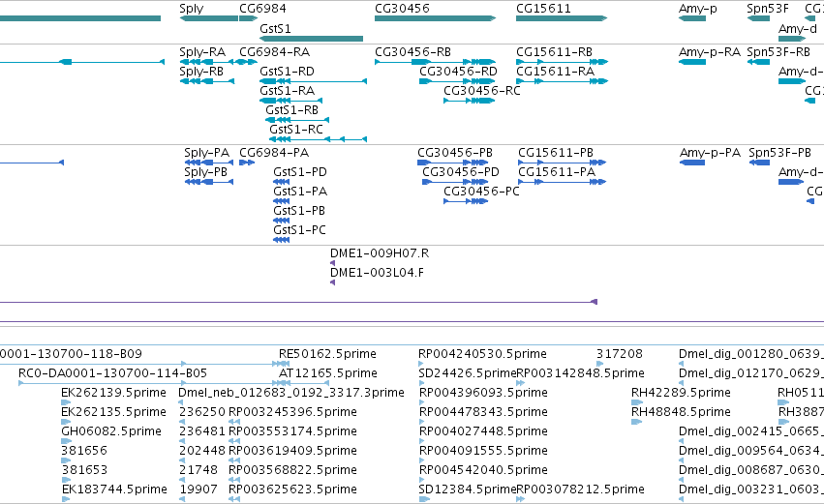This screenshot has width=824, height=504.
Task: Select the GstS1 gene bar
Action: (311, 39)
